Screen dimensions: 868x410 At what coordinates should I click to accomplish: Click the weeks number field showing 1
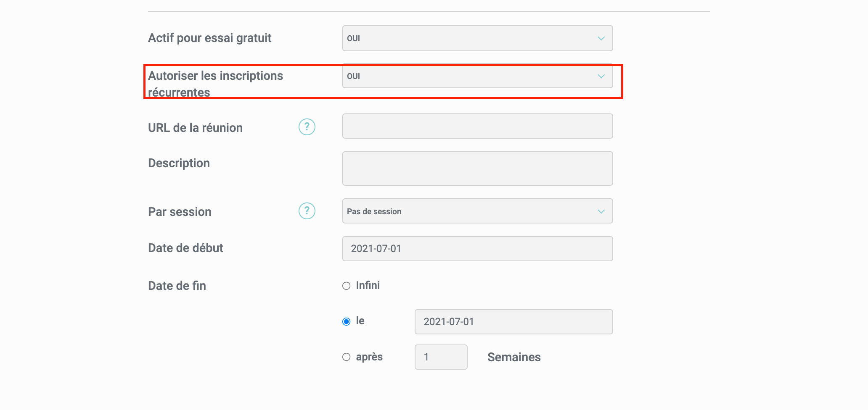[441, 357]
